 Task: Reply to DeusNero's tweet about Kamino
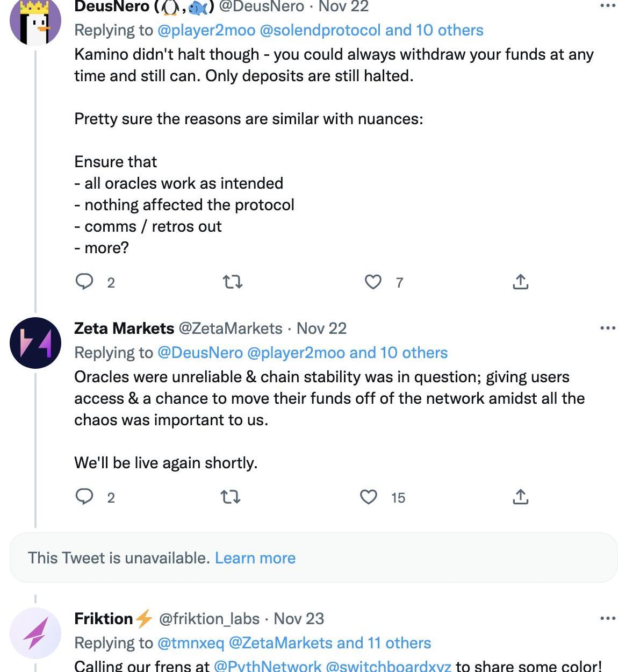(x=84, y=282)
